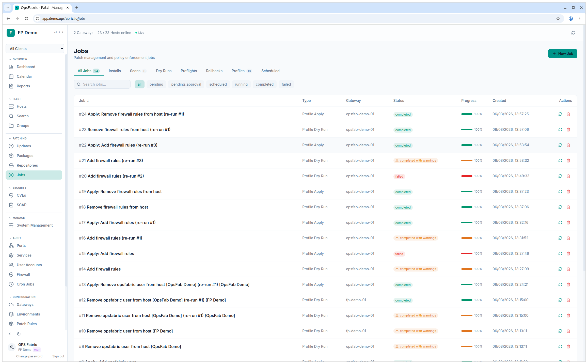Viewport: 588px width, 364px height.
Task: Click the New Job button
Action: pos(562,54)
